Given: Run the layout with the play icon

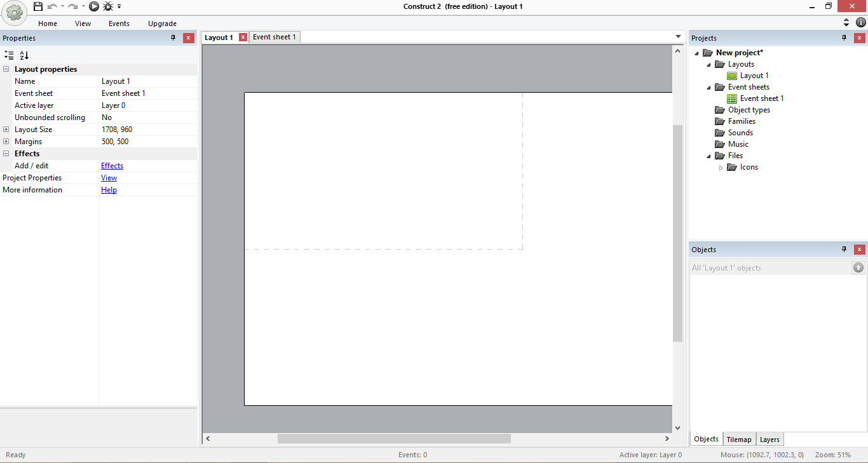Looking at the screenshot, I should tap(94, 6).
